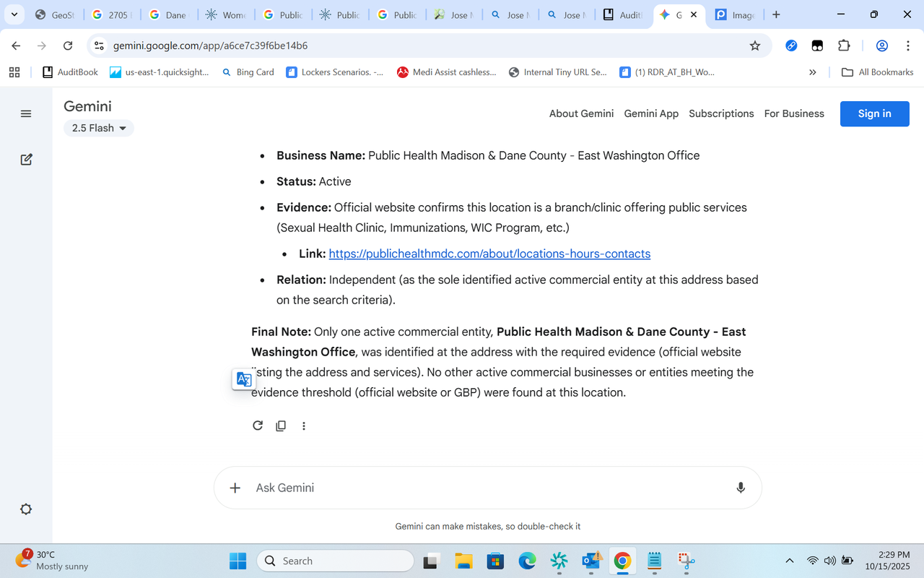Open AuditBook bookmark
The height and width of the screenshot is (578, 924).
point(70,72)
